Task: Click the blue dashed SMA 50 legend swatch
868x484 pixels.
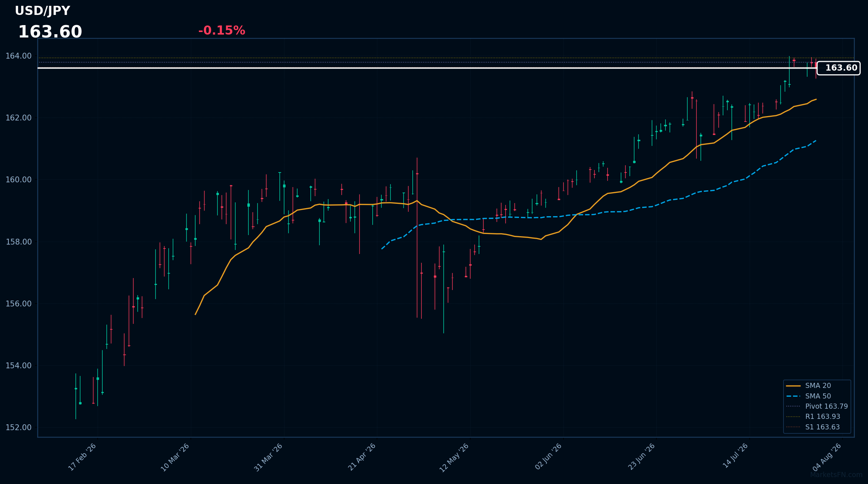Action: (x=793, y=396)
